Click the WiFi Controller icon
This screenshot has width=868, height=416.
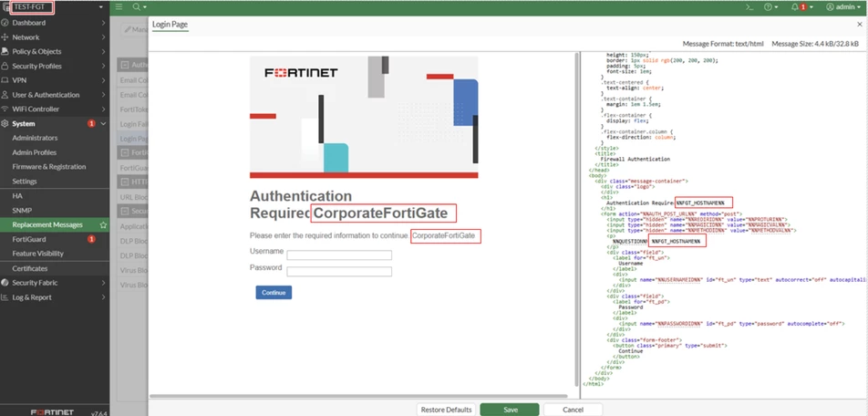(5, 109)
